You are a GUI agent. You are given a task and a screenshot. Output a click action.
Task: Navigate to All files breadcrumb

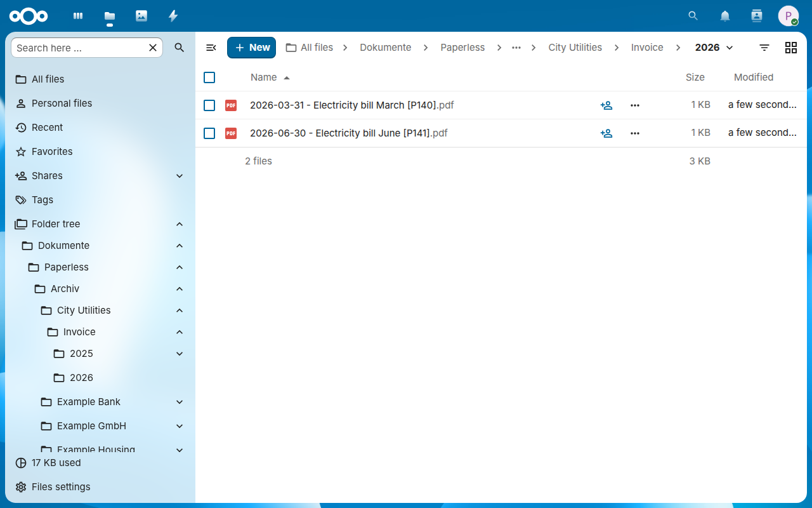[x=310, y=48]
